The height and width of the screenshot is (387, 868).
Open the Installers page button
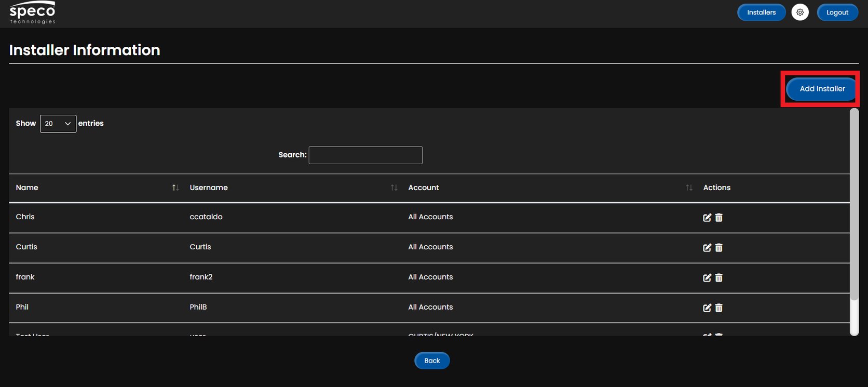(x=761, y=12)
